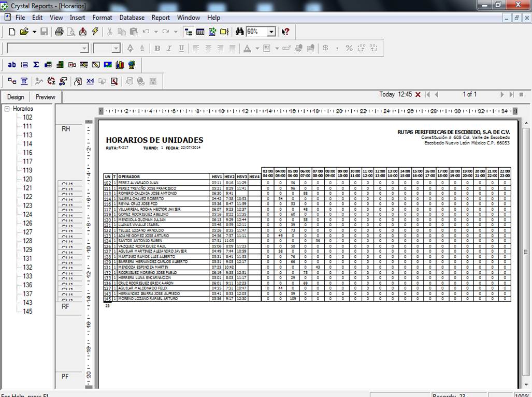This screenshot has width=532, height=397.
Task: Open the 60% zoom dropdown
Action: tap(271, 32)
